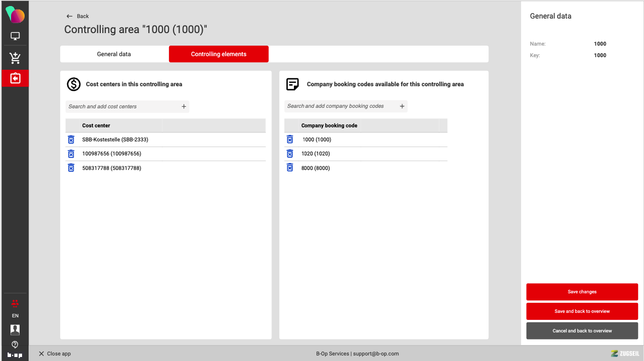
Task: Delete cost center 508317788 trash icon
Action: coord(71,168)
